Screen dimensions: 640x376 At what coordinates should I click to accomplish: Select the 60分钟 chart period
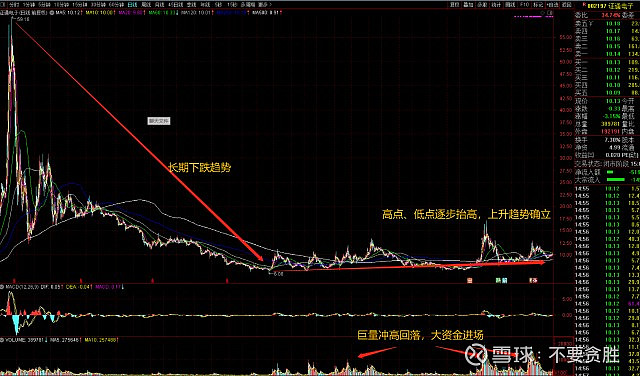[116, 4]
